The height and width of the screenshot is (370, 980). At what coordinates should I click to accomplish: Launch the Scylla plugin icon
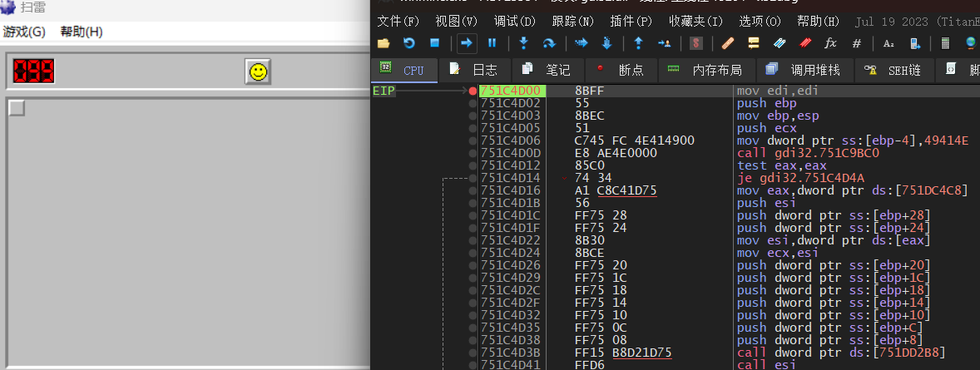point(695,43)
